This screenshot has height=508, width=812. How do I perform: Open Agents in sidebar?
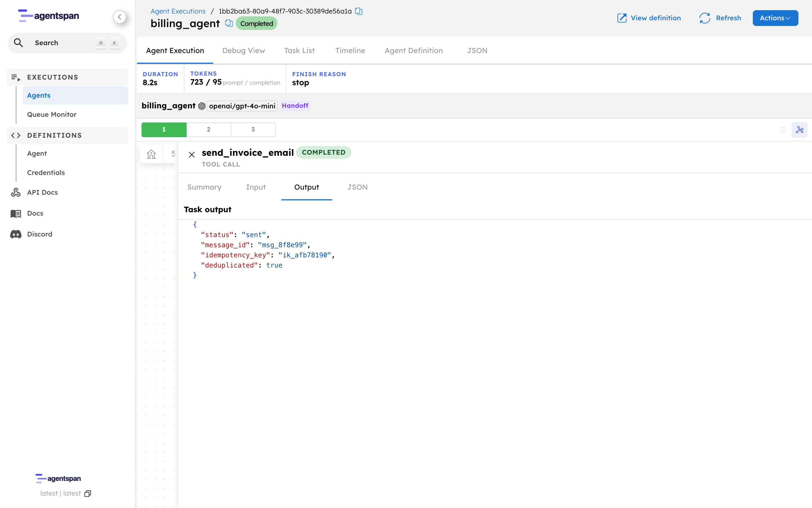pyautogui.click(x=75, y=95)
